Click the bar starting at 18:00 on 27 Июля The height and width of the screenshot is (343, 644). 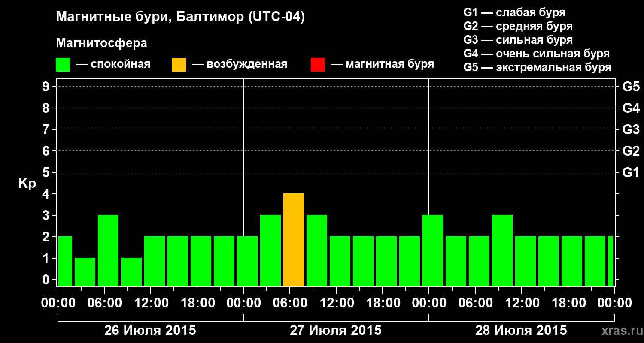pos(386,262)
